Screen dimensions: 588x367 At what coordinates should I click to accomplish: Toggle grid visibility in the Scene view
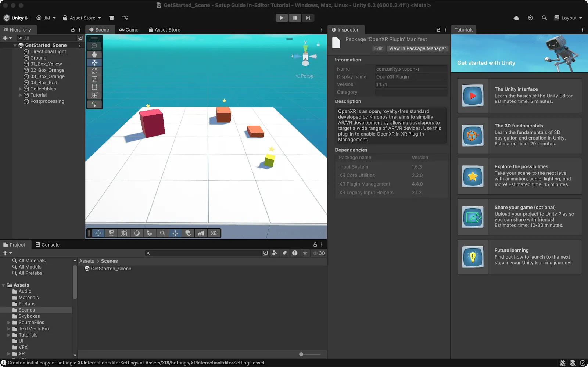coord(124,233)
